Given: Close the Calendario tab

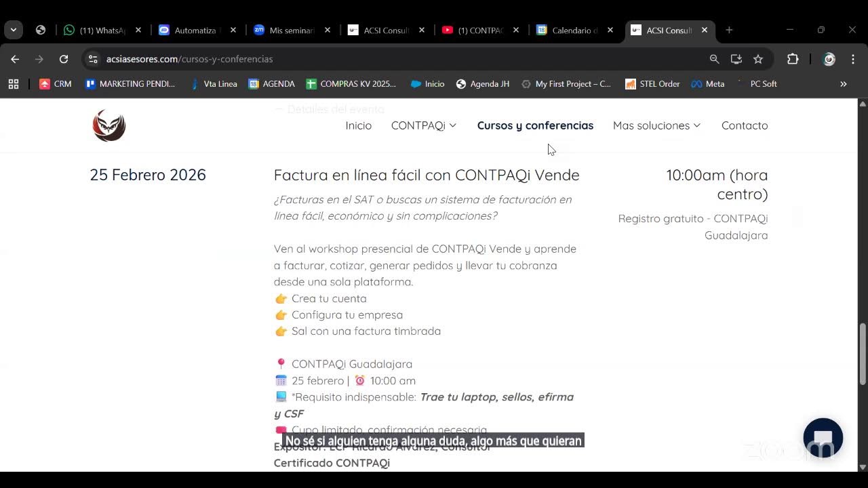Looking at the screenshot, I should pos(610,30).
